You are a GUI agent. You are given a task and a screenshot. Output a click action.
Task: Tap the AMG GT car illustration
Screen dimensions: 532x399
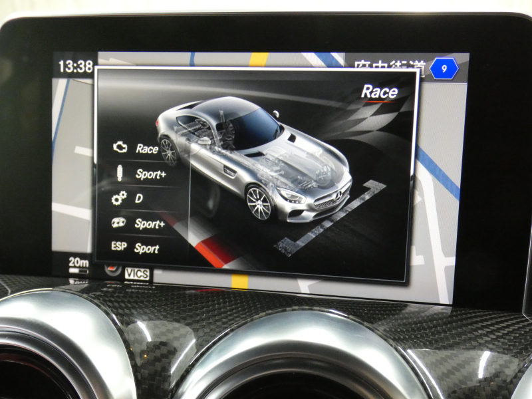click(x=254, y=159)
